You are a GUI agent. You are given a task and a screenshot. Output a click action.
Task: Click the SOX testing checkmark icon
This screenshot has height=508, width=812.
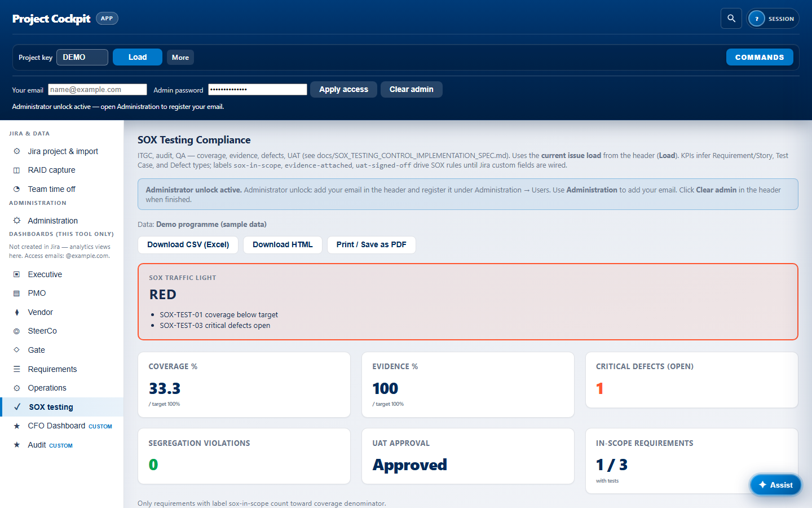click(17, 407)
